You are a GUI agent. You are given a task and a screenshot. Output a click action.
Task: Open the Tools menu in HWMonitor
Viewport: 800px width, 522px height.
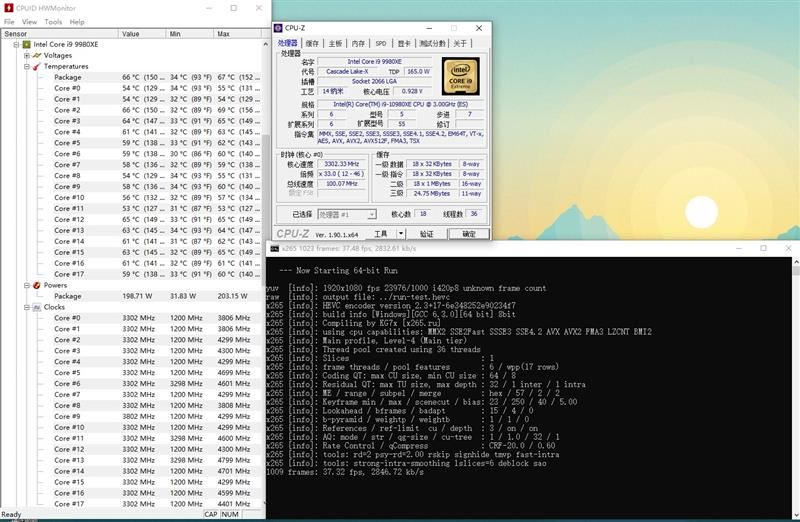[x=53, y=22]
